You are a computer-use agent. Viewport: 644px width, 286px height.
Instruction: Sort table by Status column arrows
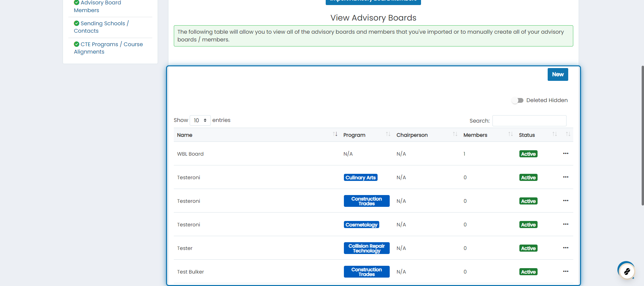pyautogui.click(x=554, y=134)
